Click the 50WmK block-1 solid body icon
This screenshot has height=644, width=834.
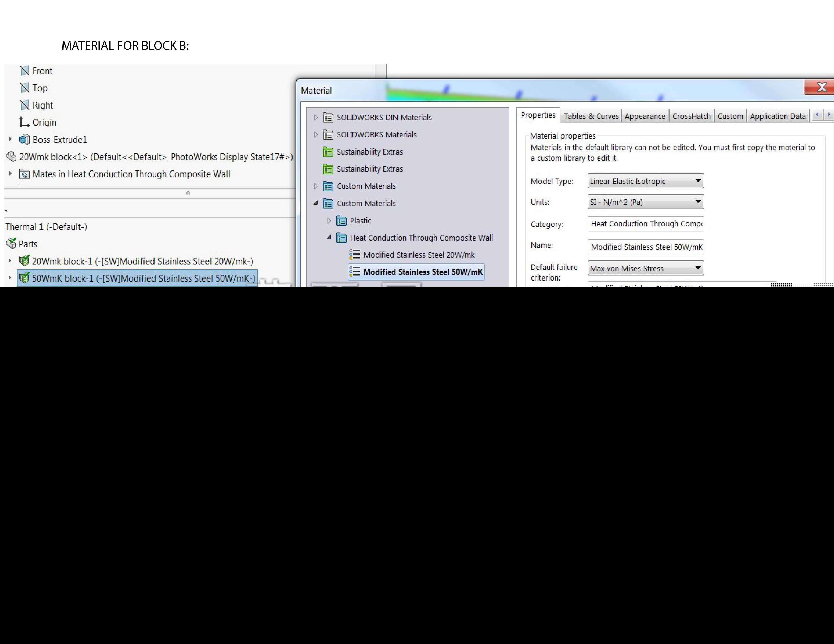coord(24,278)
